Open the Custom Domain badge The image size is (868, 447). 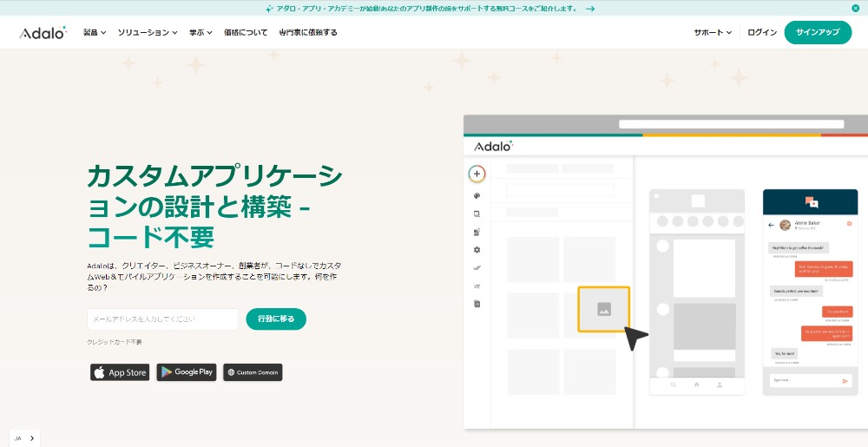(x=253, y=372)
